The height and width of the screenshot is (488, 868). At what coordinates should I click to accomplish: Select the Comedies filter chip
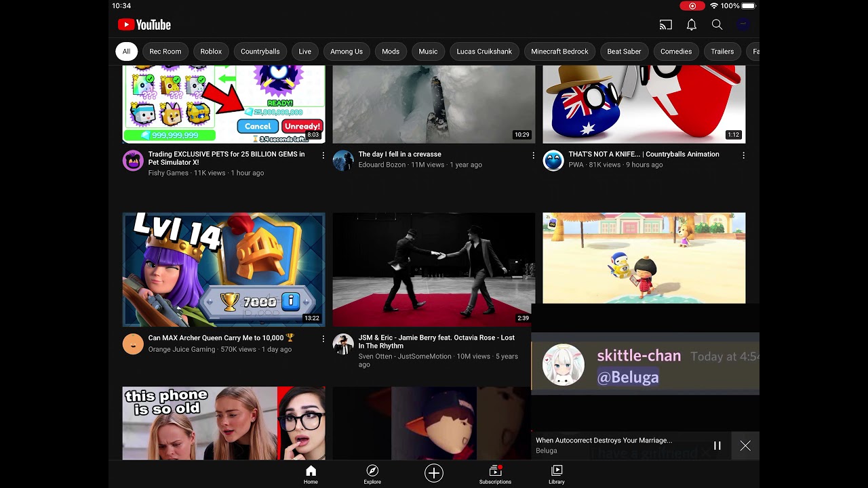click(676, 52)
